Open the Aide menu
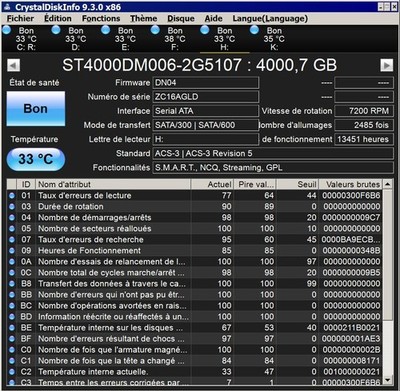 click(x=213, y=19)
